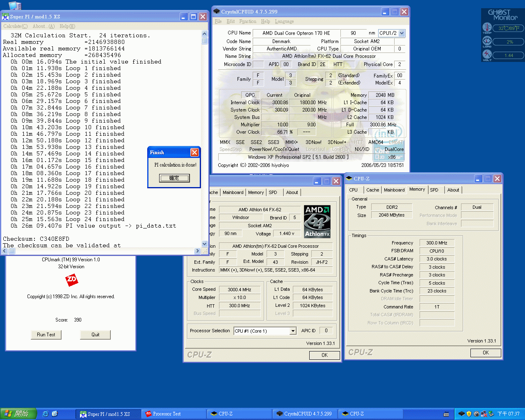Click the CPU-Z Memory window title bar icon
The image size is (525, 420).
349,178
